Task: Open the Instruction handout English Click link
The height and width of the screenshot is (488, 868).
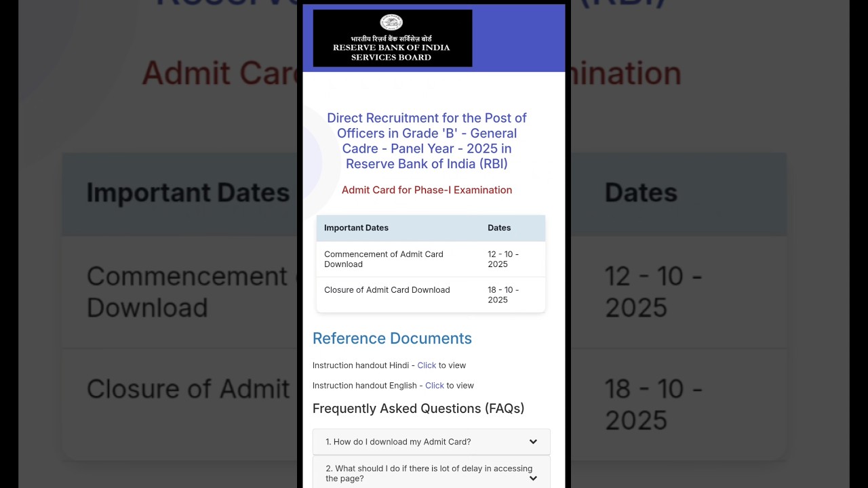Action: 435,386
